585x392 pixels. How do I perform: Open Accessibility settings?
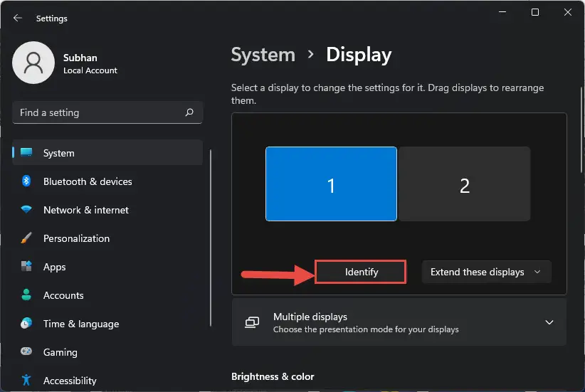(107, 381)
